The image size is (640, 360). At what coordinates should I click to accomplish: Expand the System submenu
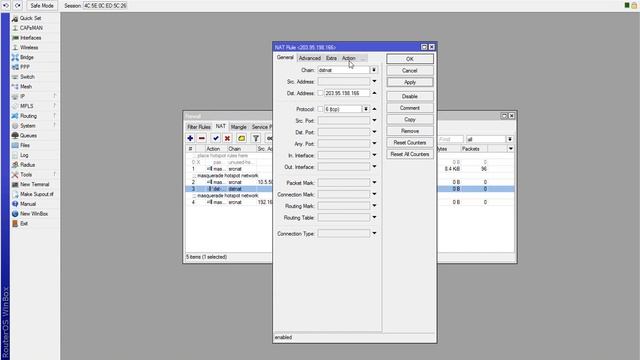[28, 126]
